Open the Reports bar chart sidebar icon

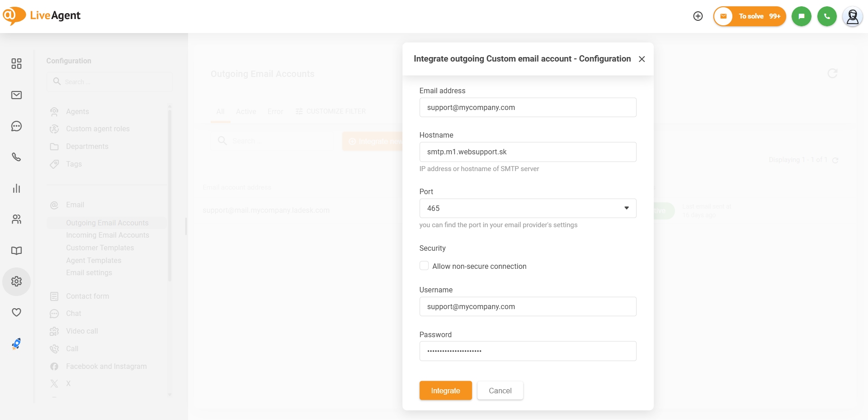pyautogui.click(x=16, y=188)
